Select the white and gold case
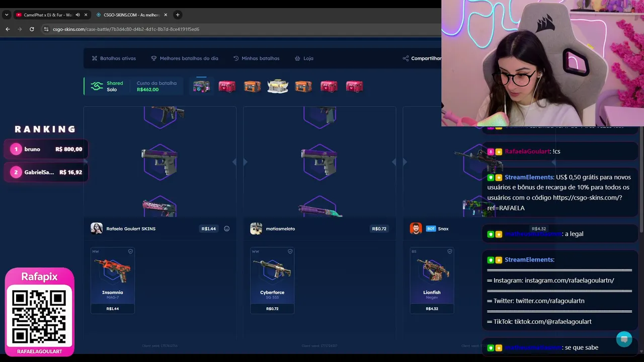This screenshot has width=644, height=362. (x=278, y=86)
